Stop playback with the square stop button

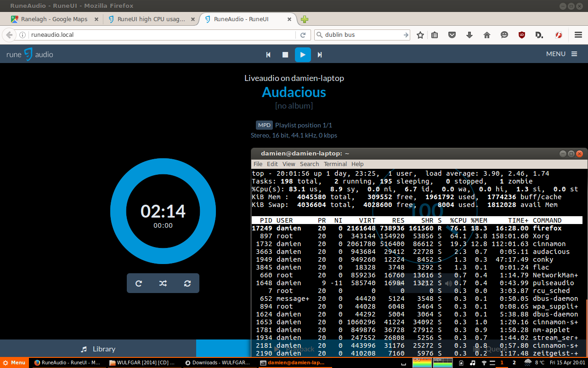(x=285, y=55)
